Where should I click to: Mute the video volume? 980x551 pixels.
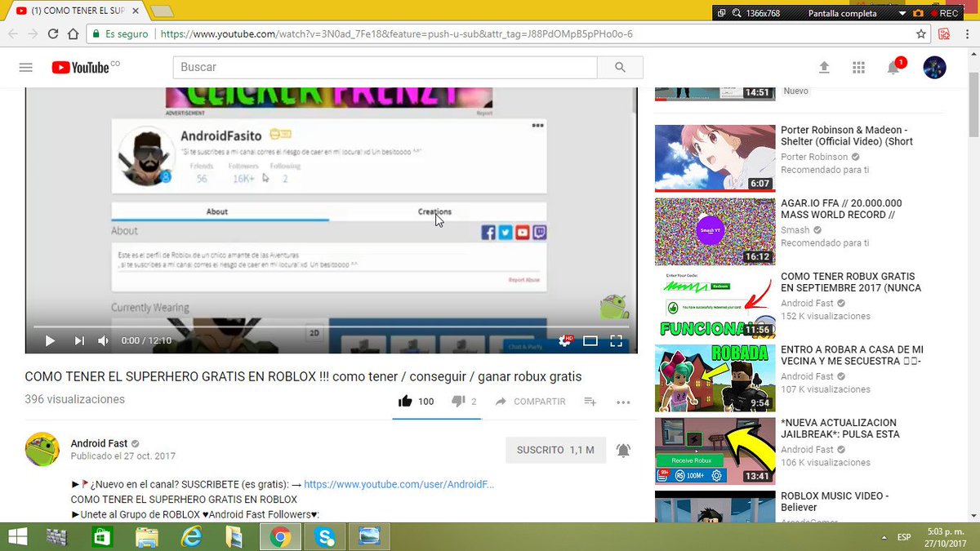[104, 340]
